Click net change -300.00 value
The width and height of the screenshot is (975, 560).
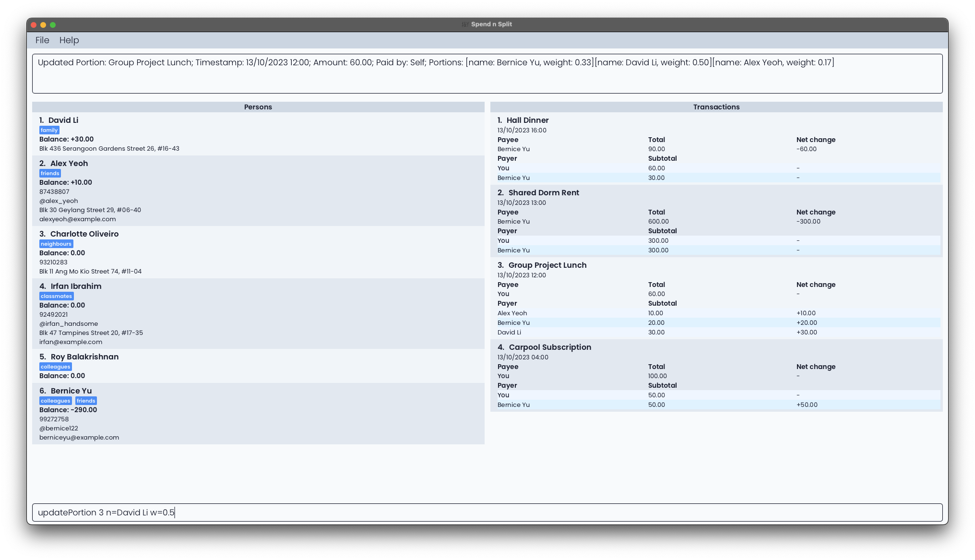[809, 221]
